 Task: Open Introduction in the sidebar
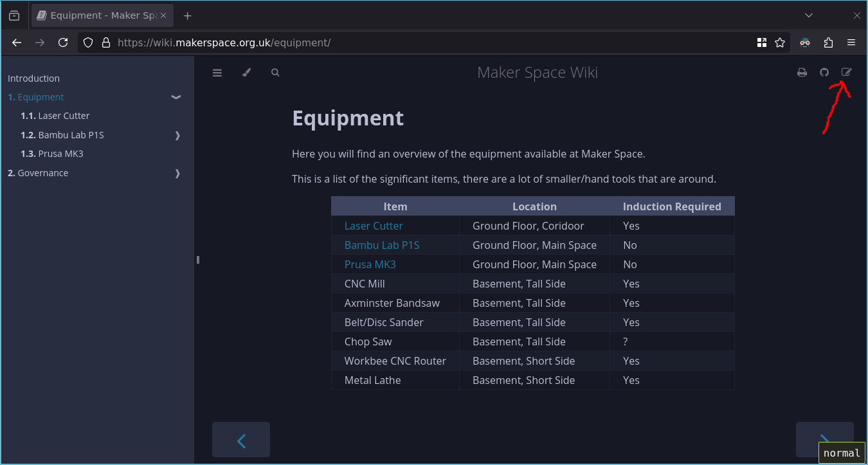tap(33, 78)
